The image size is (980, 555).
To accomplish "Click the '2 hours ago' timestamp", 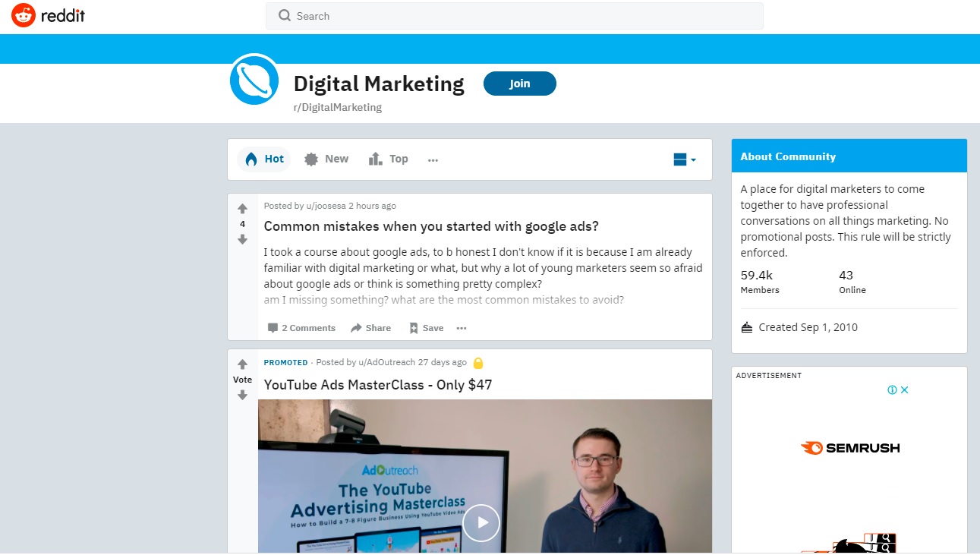I will [x=372, y=206].
